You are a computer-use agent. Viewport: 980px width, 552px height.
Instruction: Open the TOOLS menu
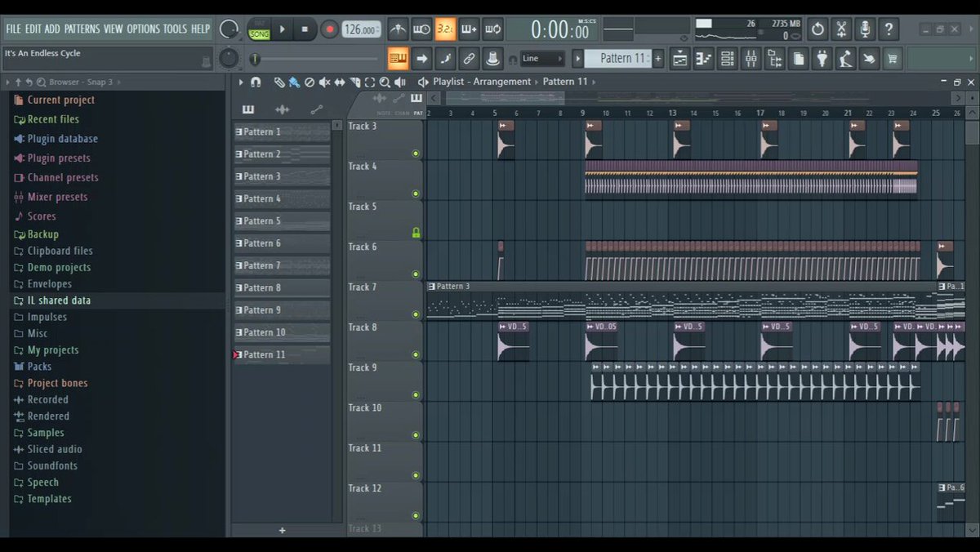point(175,29)
